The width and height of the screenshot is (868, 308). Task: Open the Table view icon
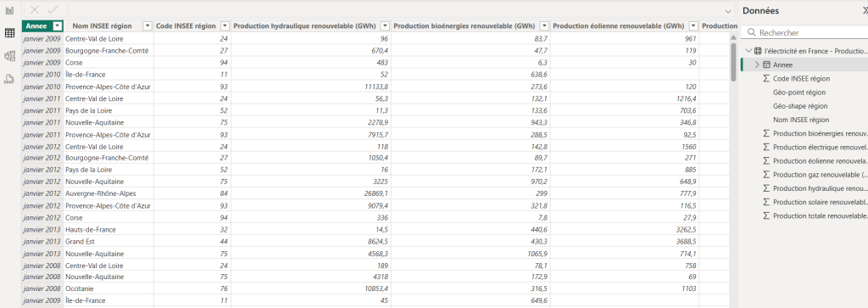8,33
